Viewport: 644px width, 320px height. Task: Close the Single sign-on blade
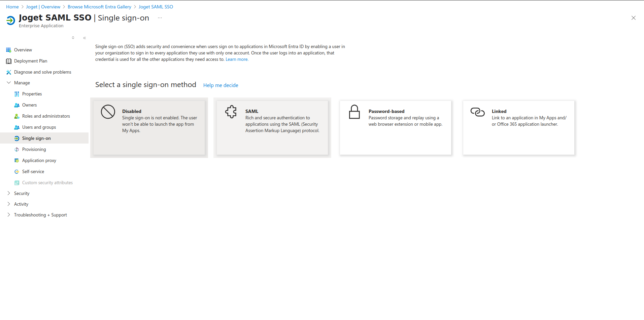click(x=634, y=18)
